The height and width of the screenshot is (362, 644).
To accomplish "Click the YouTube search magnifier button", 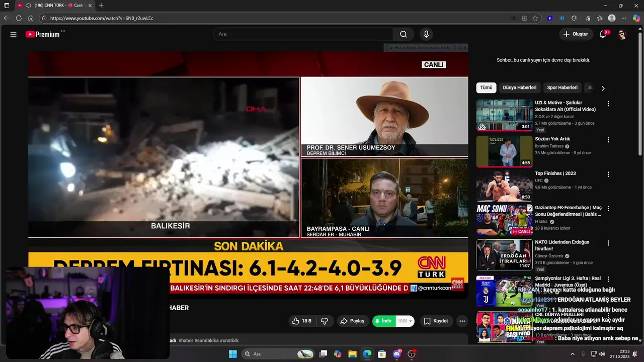I will (x=404, y=34).
